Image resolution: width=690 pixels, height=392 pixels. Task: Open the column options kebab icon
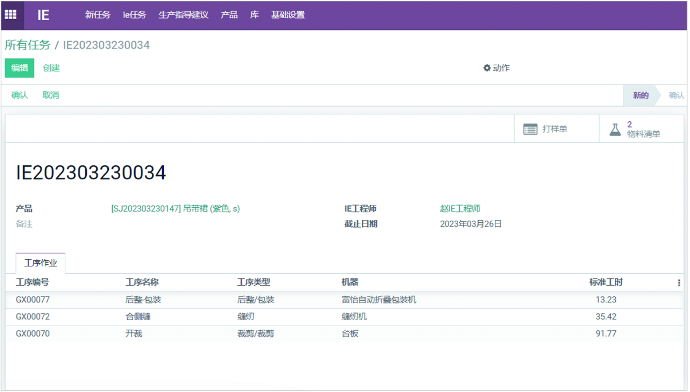pos(679,282)
